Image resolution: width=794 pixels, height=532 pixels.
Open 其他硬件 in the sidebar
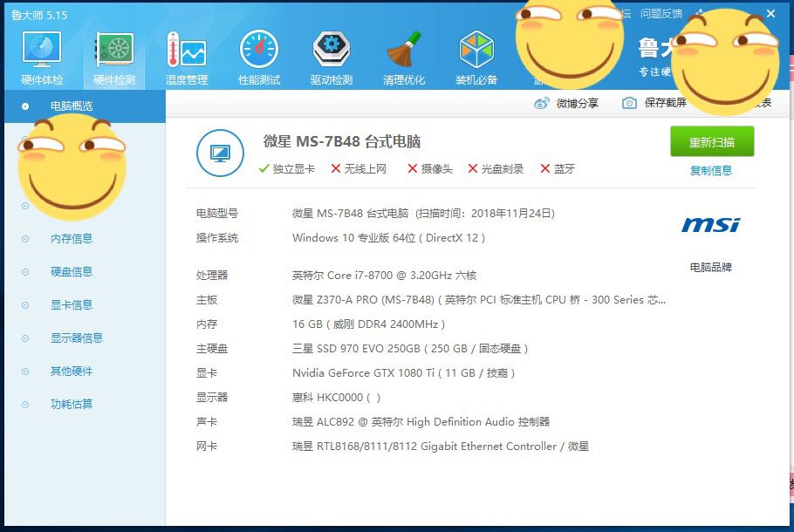[72, 371]
